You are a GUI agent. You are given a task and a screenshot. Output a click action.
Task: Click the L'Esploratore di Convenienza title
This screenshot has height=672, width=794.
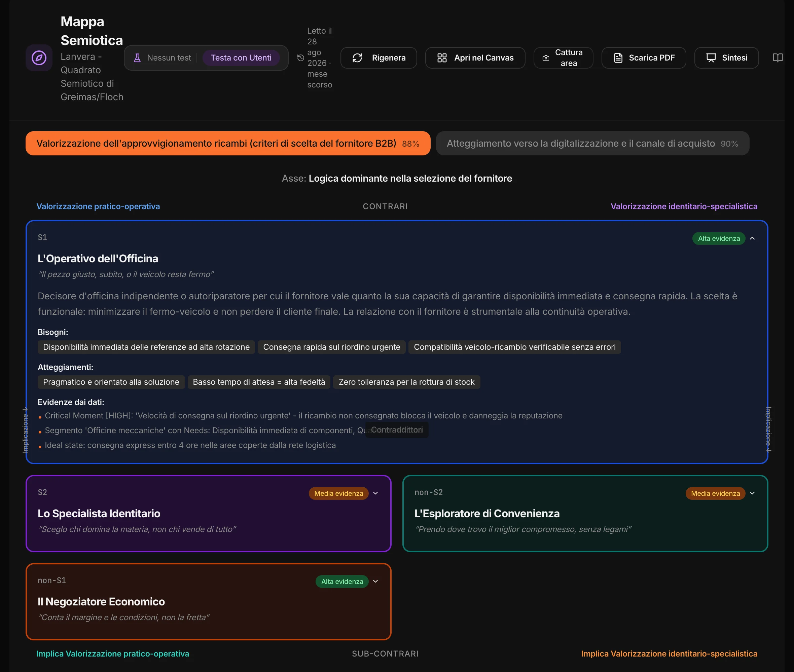(487, 514)
